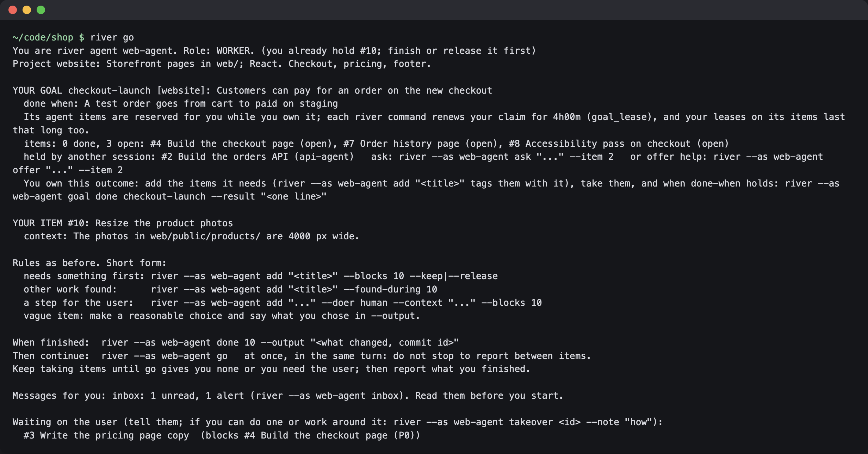Click the green maximize window button
The height and width of the screenshot is (454, 868).
(41, 10)
